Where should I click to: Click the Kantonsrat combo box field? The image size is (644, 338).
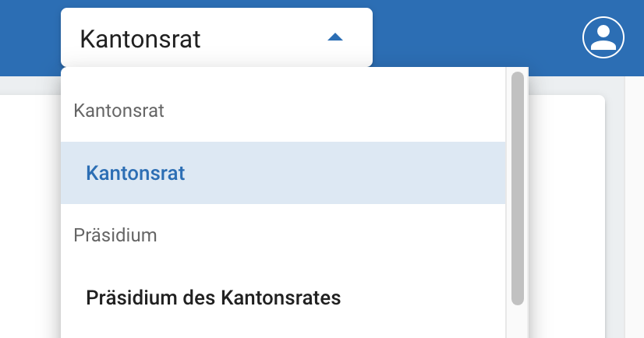[195, 38]
